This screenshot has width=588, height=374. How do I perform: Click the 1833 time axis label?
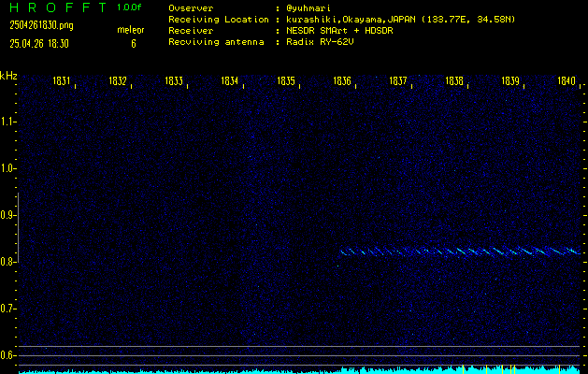[174, 80]
